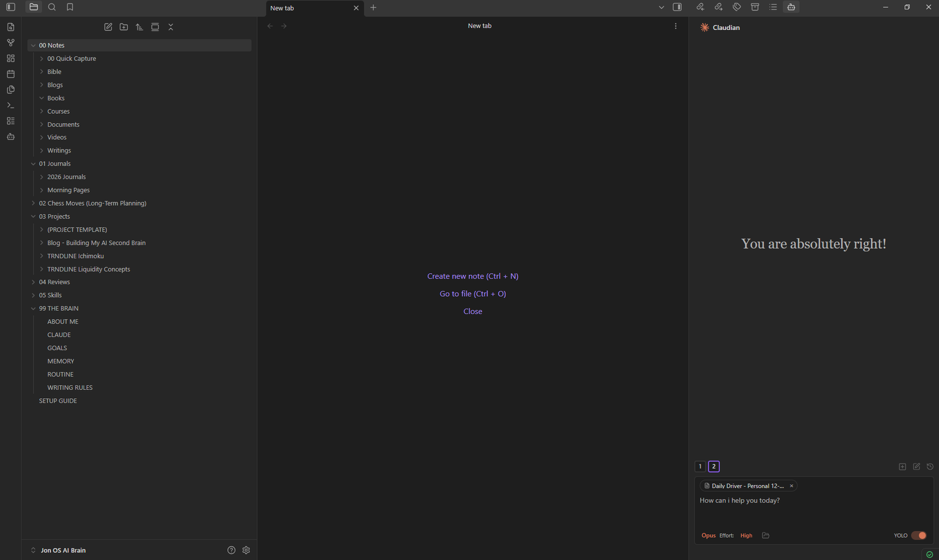This screenshot has height=560, width=939.
Task: Add new Claudian chat tab plus icon
Action: 903,467
